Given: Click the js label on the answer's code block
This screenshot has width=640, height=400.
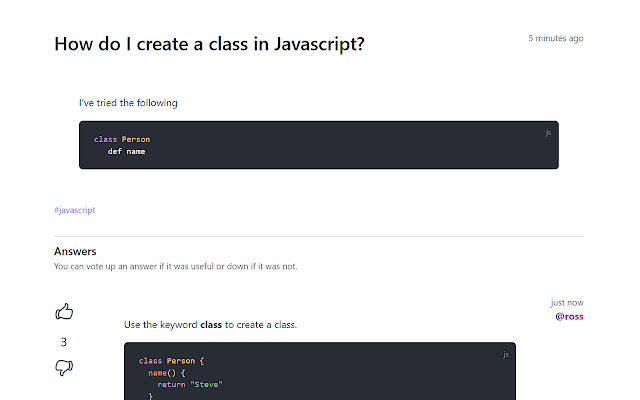Looking at the screenshot, I should pos(506,354).
